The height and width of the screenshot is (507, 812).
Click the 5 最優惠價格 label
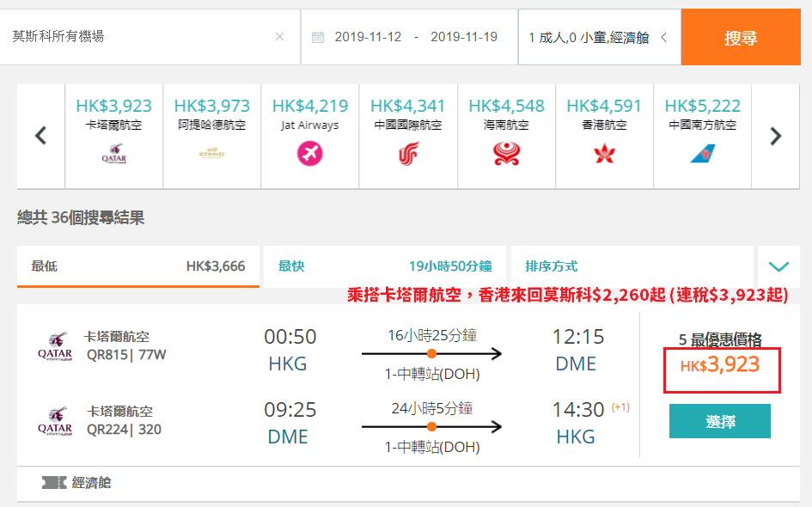point(720,339)
